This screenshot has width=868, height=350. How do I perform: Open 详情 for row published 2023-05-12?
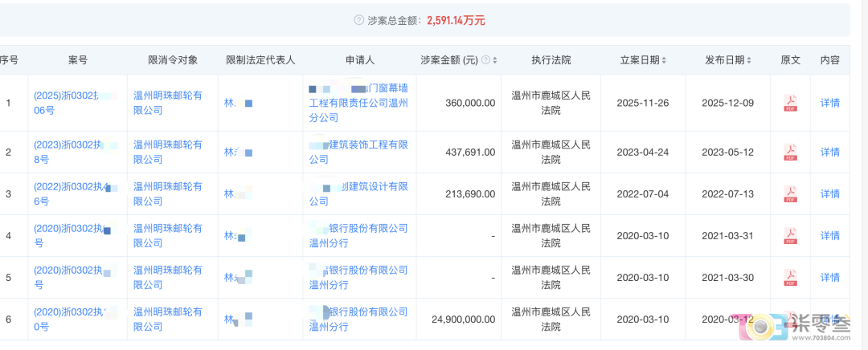coord(829,152)
